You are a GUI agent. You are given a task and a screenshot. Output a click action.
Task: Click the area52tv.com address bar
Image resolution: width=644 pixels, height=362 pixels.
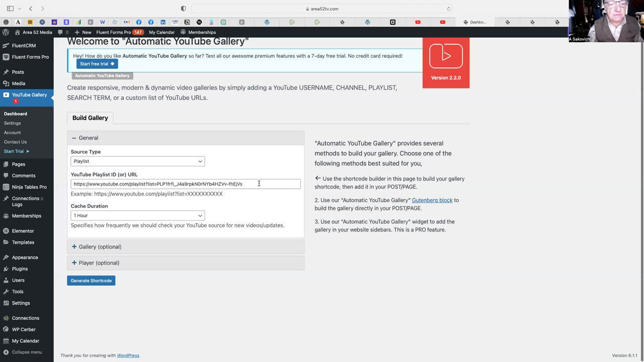coord(321,9)
